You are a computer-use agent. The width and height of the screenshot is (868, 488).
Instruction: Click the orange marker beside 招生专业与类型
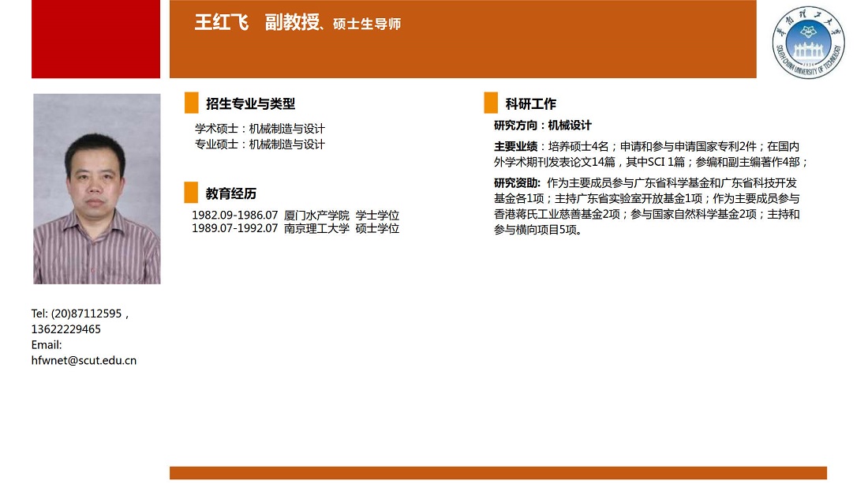coord(191,103)
